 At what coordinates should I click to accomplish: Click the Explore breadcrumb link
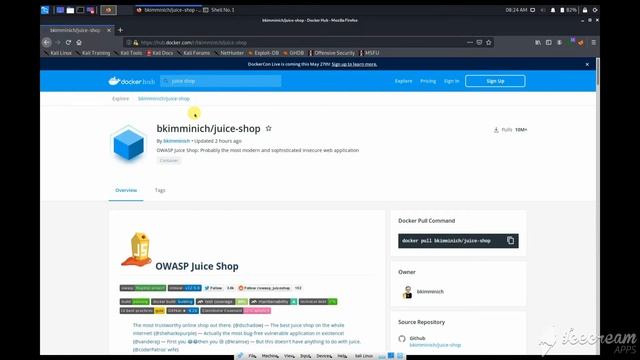click(120, 98)
